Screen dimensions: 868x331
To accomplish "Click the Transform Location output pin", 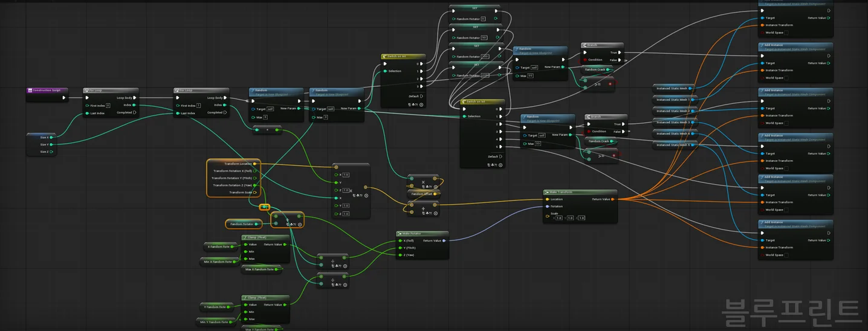I will coord(254,164).
